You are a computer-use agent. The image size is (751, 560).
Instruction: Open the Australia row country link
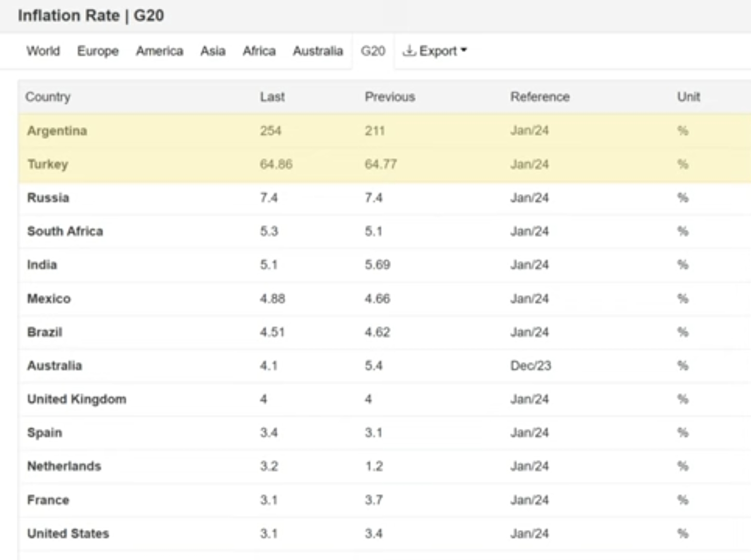tap(54, 366)
